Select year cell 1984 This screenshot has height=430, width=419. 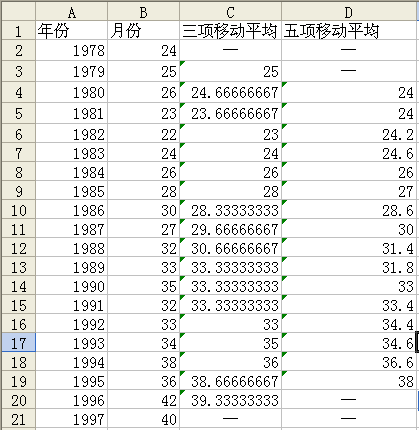click(x=72, y=172)
